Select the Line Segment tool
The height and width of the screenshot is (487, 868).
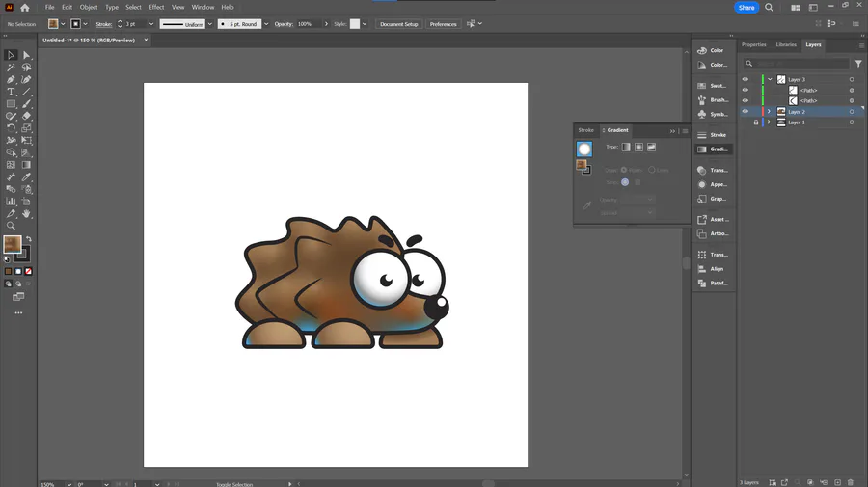[x=26, y=92]
